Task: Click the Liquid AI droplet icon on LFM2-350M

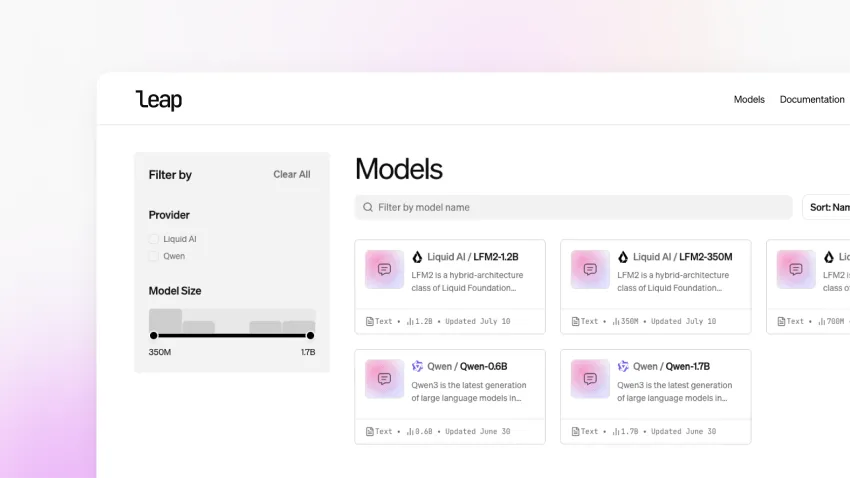Action: pyautogui.click(x=623, y=257)
